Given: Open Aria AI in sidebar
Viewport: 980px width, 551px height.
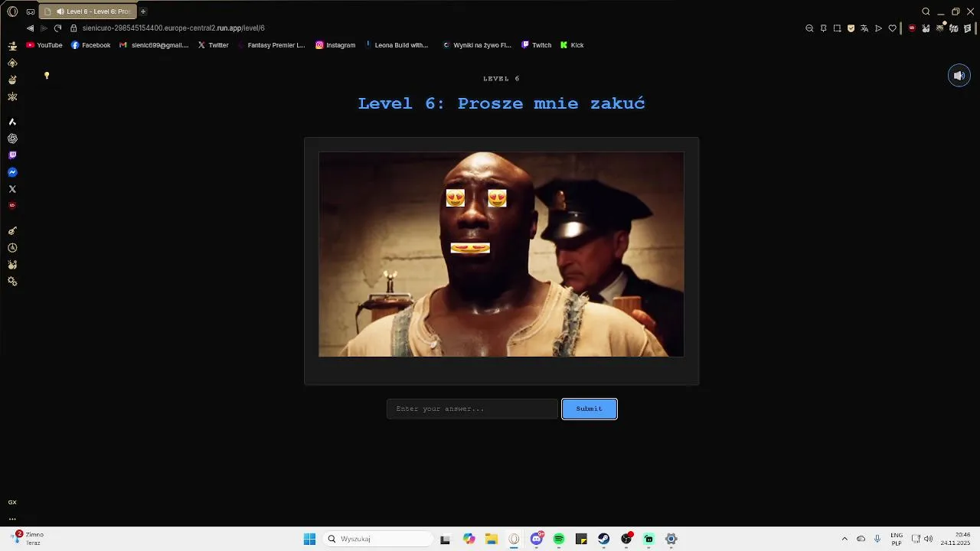Looking at the screenshot, I should [x=12, y=122].
